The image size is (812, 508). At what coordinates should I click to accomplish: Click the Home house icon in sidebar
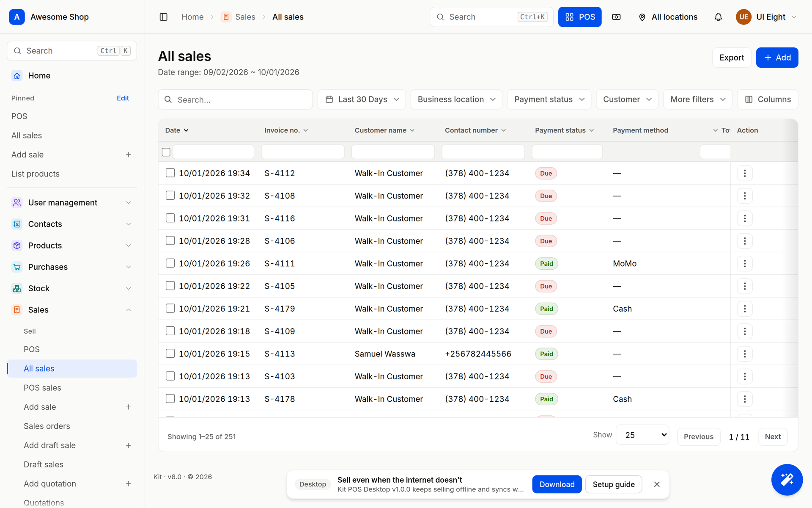click(x=17, y=76)
